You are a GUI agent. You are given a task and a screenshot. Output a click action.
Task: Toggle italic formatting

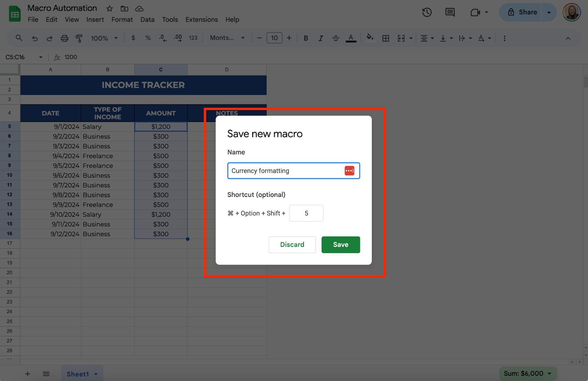(320, 38)
